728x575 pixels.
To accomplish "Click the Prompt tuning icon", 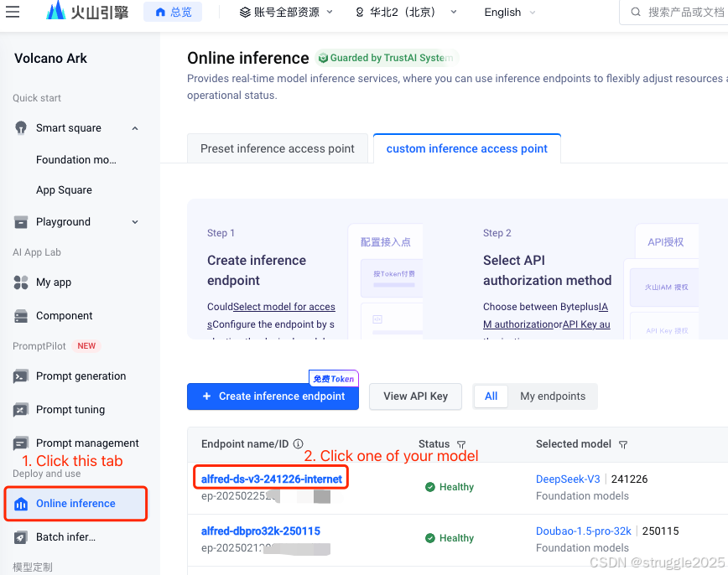I will pos(20,410).
